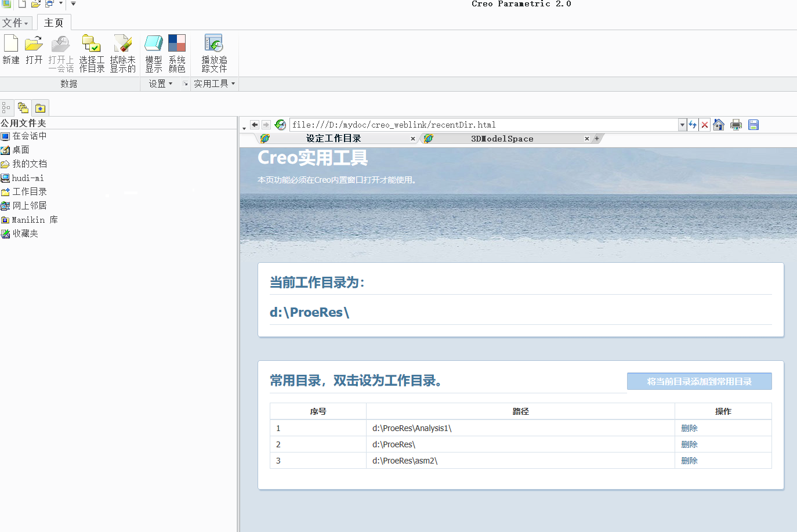Screen dimensions: 797x532
Task: Open the URL address bar dropdown arrow
Action: (682, 125)
